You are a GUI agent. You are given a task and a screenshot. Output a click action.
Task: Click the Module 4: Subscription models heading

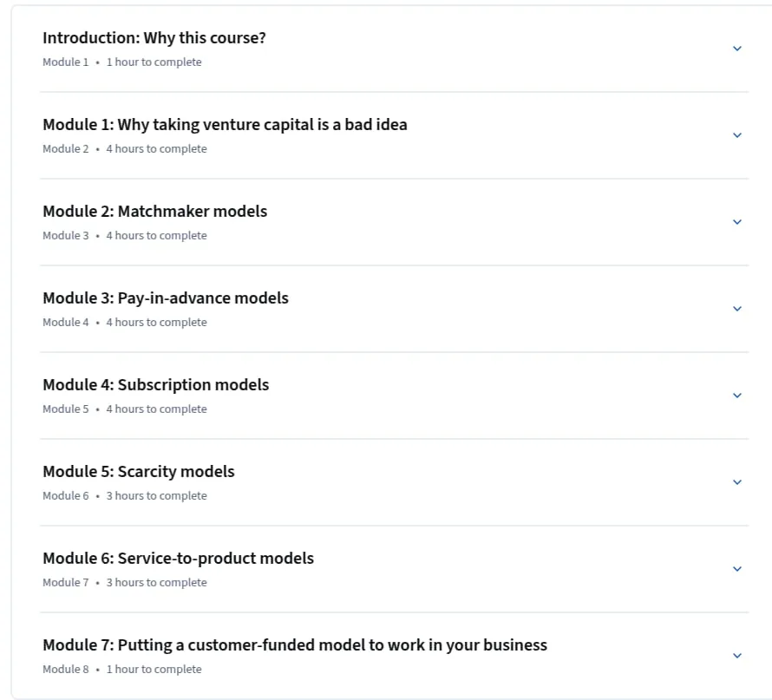pyautogui.click(x=156, y=384)
